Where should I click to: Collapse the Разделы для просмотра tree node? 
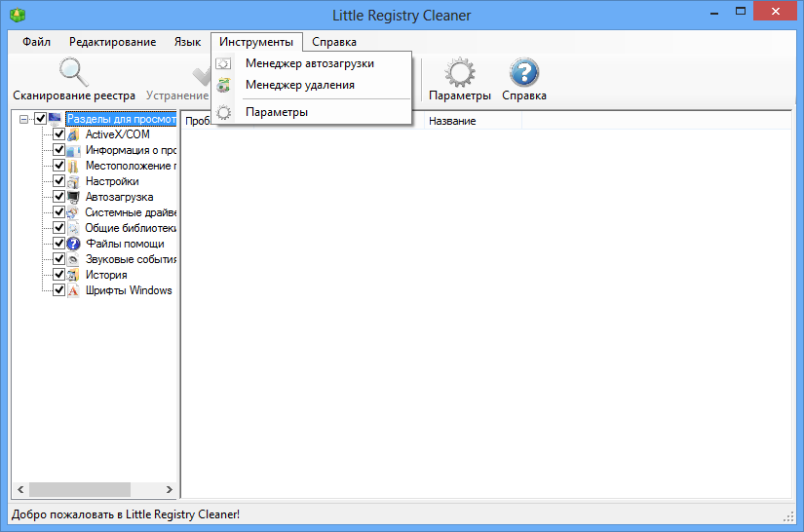click(23, 120)
